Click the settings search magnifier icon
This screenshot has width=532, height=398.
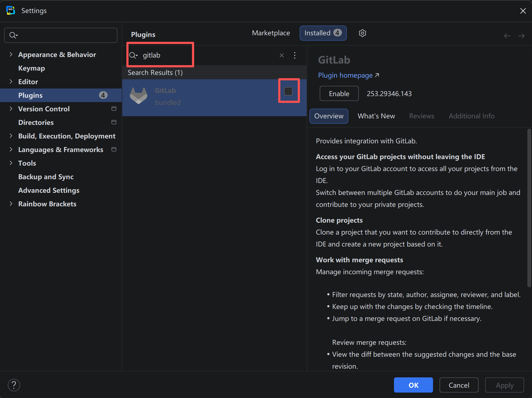click(x=13, y=35)
